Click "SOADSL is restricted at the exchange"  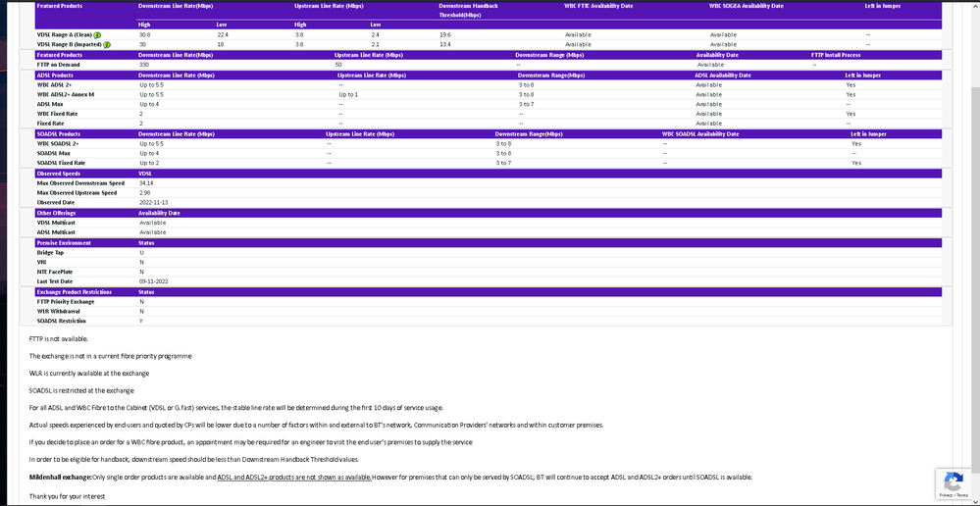pos(81,390)
